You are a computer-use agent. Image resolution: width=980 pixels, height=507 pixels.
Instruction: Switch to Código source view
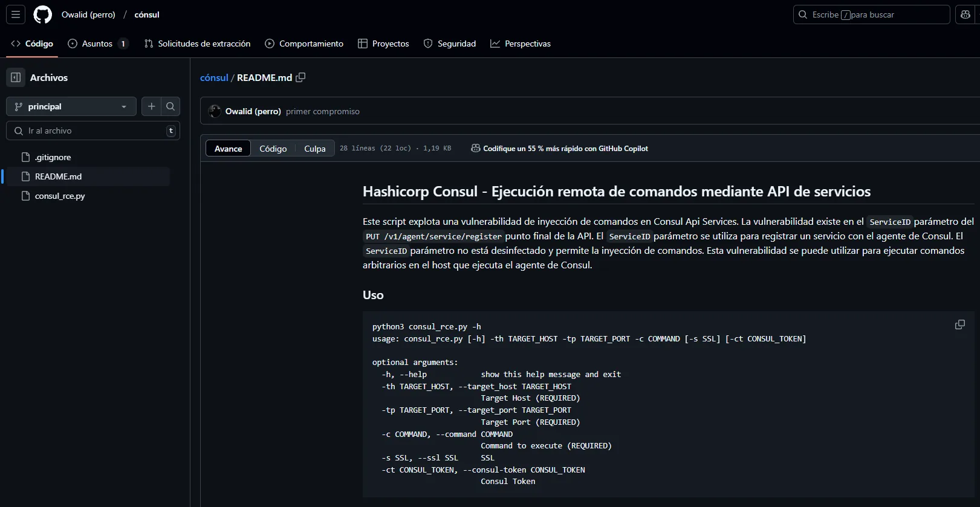click(273, 149)
